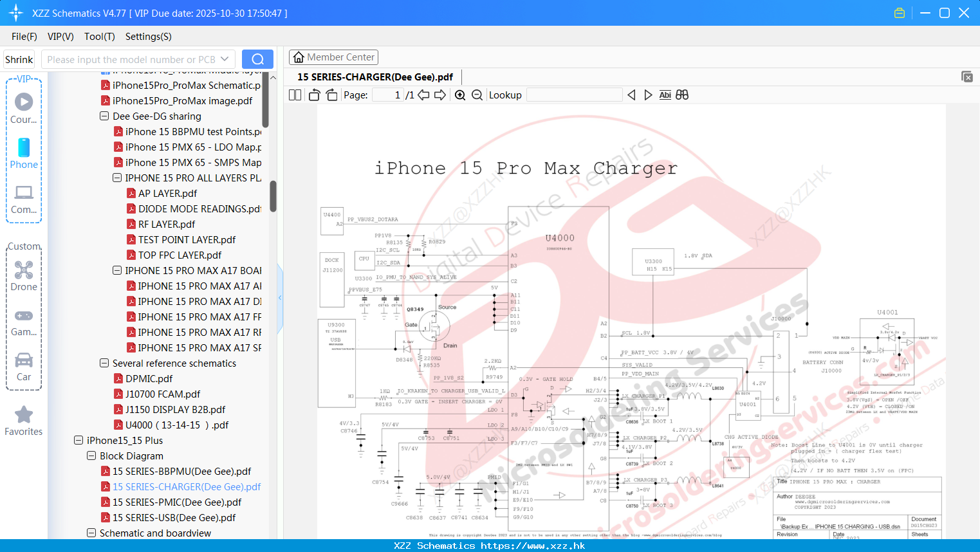
Task: Collapse the left panel via splitter arrow
Action: click(280, 298)
